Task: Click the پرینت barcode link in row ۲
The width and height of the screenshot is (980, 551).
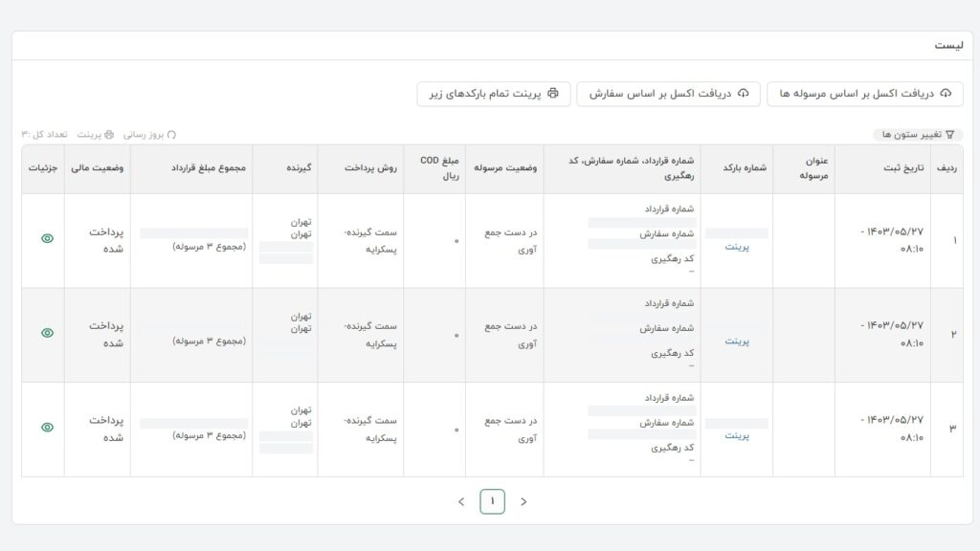Action: tap(736, 341)
